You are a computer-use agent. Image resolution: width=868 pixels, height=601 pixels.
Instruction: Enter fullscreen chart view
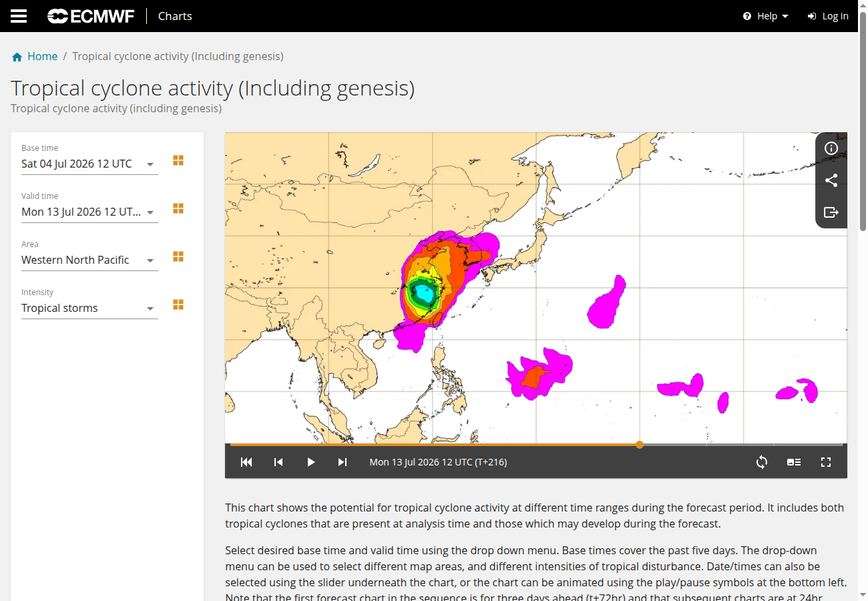coord(826,462)
